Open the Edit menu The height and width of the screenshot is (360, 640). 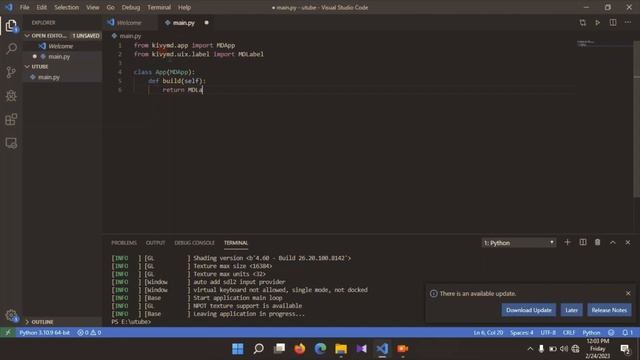pos(41,7)
